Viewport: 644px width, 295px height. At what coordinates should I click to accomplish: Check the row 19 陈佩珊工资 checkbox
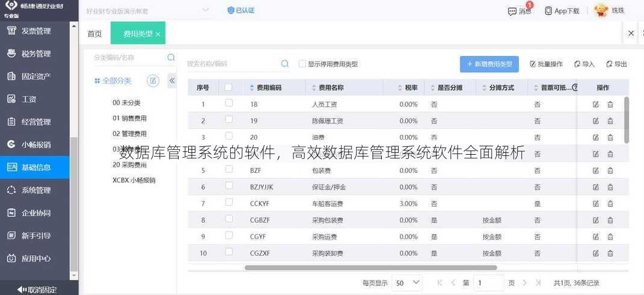point(228,119)
